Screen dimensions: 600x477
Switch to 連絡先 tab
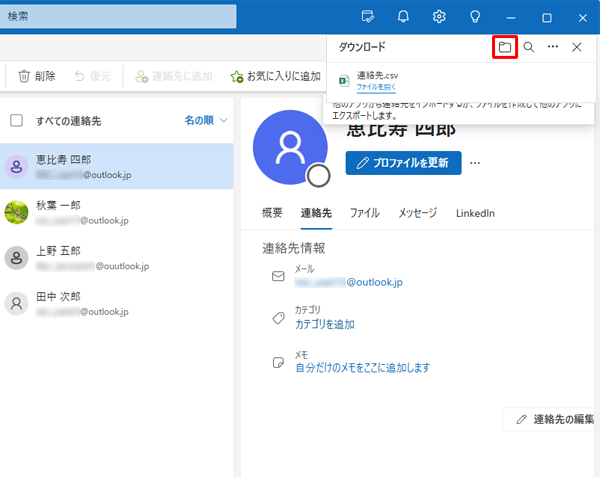coord(316,213)
